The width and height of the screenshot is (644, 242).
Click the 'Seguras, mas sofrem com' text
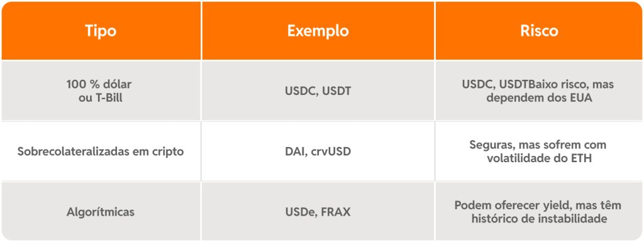539,145
